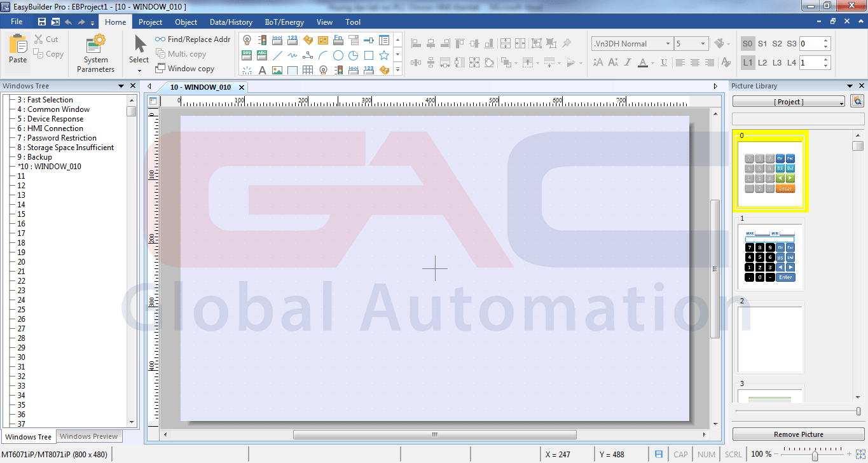Image resolution: width=868 pixels, height=463 pixels.
Task: Select the freeform wavy line tool
Action: tap(292, 55)
